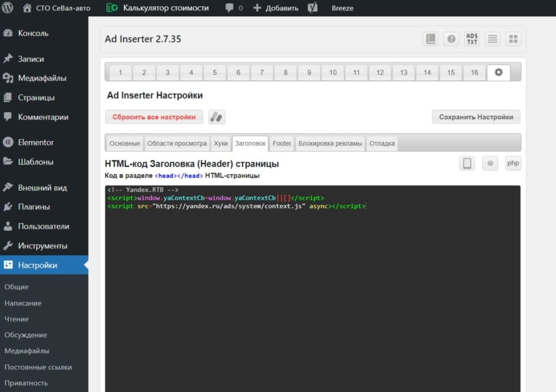Open the Хуки tab
Image resolution: width=556 pixels, height=392 pixels.
click(x=220, y=143)
